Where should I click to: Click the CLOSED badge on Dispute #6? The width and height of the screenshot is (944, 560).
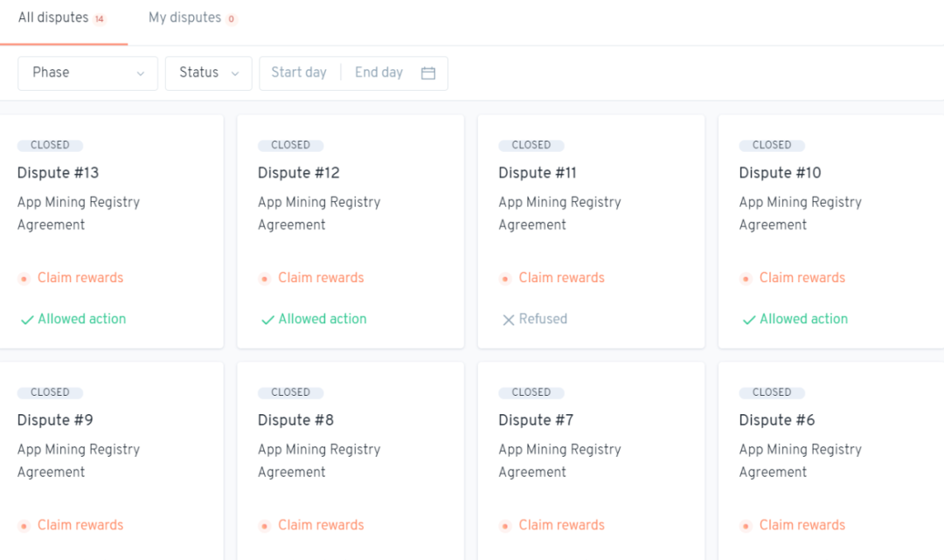pos(772,393)
